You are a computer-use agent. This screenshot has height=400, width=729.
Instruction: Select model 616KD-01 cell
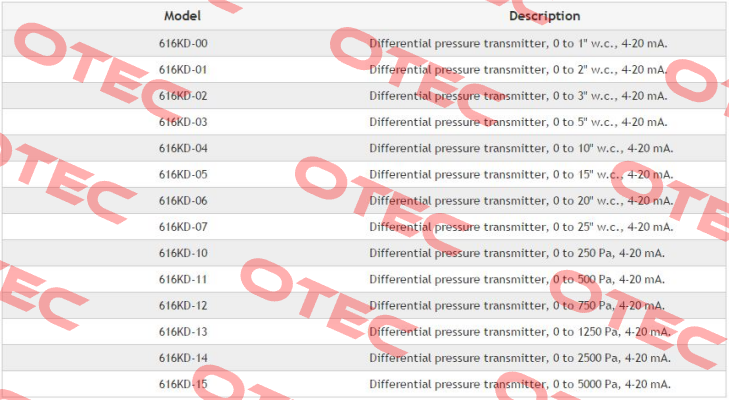[183, 70]
